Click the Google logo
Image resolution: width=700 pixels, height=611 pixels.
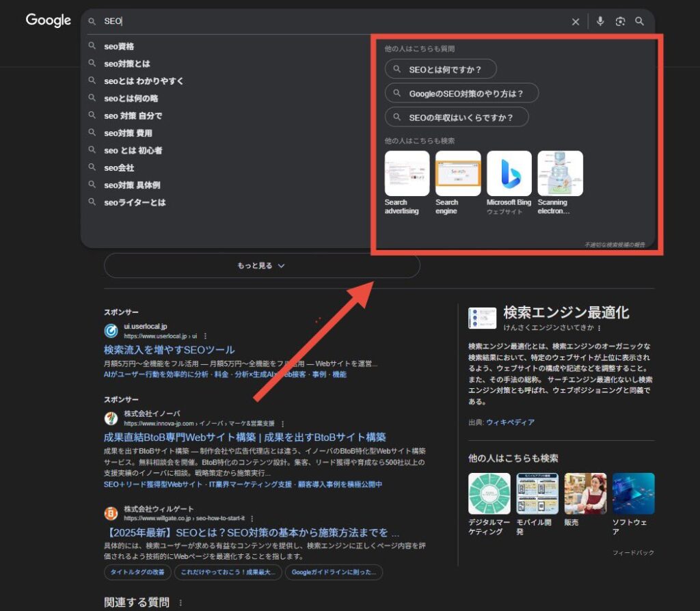pyautogui.click(x=48, y=21)
